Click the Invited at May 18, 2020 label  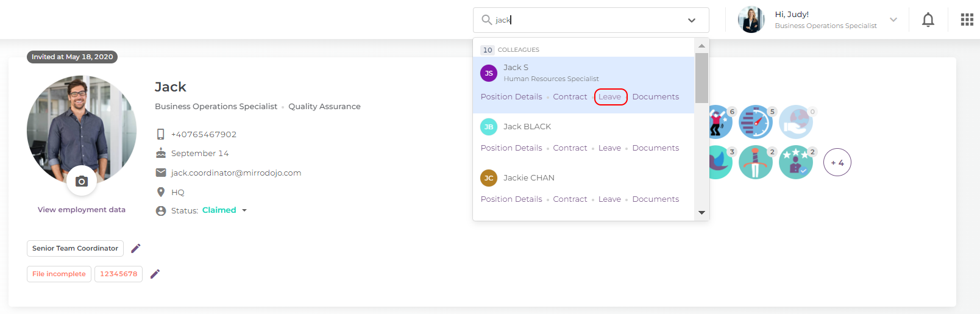point(73,57)
